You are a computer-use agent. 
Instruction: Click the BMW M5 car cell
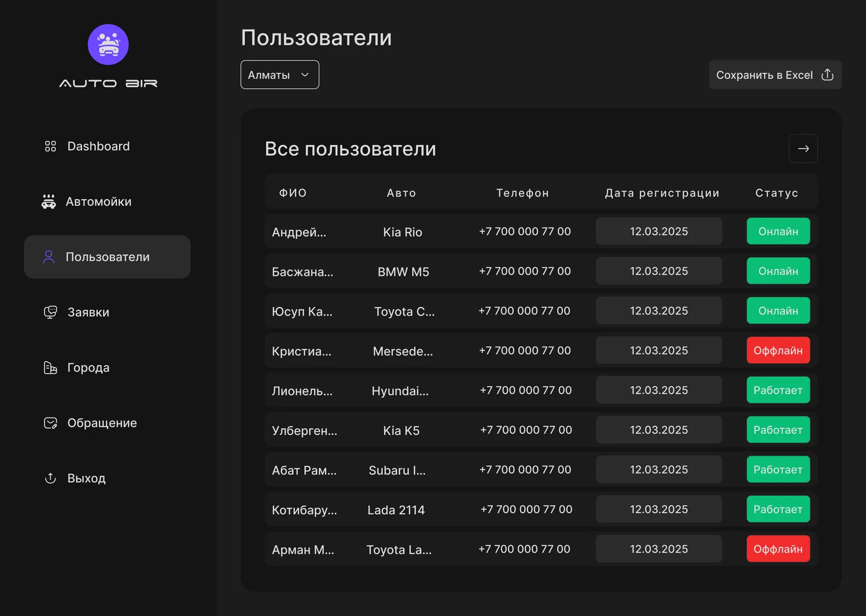pyautogui.click(x=403, y=272)
